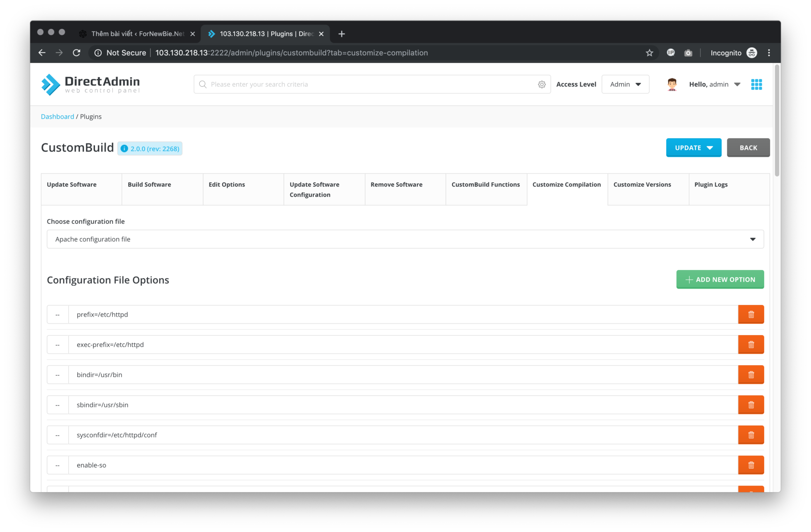Image resolution: width=811 pixels, height=532 pixels.
Task: Open the search settings gear icon
Action: click(542, 84)
